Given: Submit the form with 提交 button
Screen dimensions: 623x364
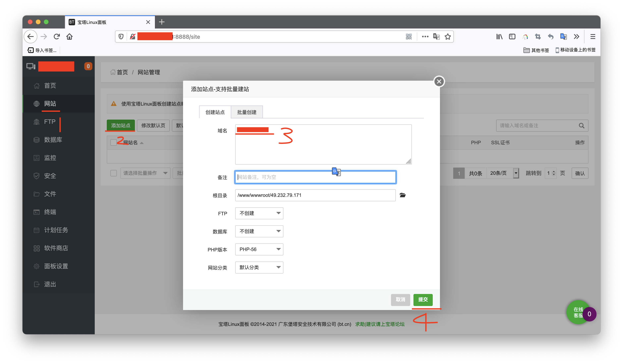Looking at the screenshot, I should click(x=423, y=300).
